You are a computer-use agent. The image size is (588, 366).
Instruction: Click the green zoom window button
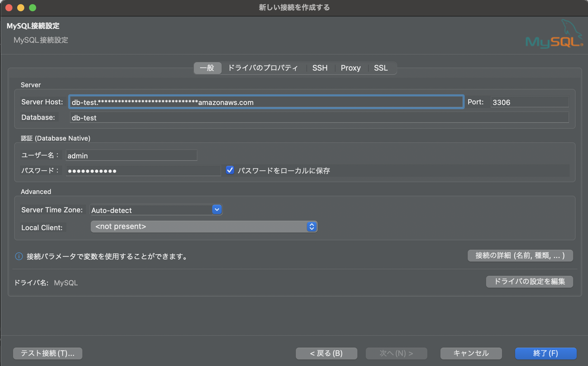pos(33,8)
